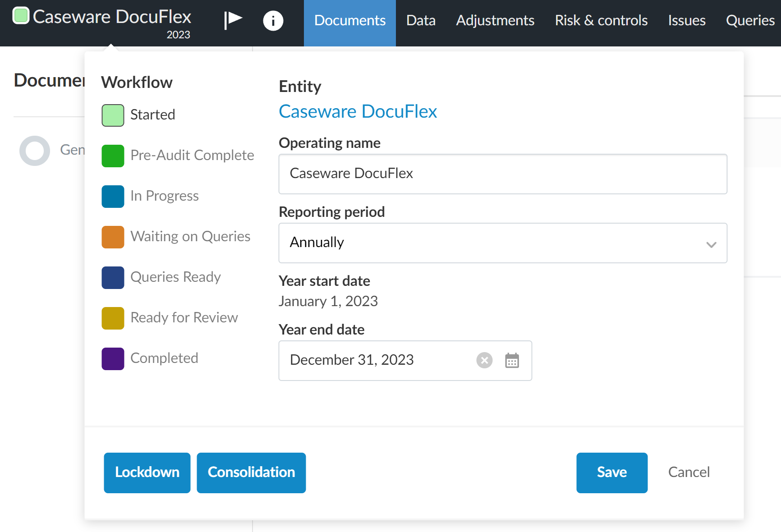Open the Adjustments section
The width and height of the screenshot is (781, 532).
495,20
